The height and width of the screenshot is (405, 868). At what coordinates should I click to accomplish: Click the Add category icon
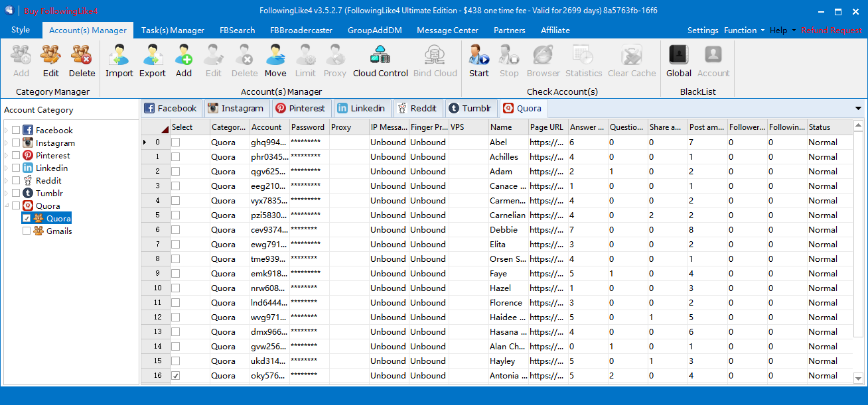pos(21,61)
